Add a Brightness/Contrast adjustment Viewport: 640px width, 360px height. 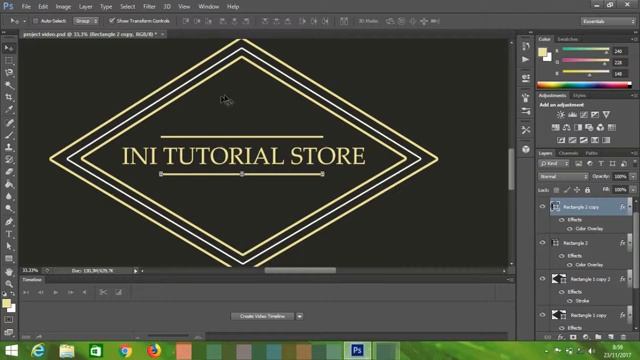click(x=561, y=115)
